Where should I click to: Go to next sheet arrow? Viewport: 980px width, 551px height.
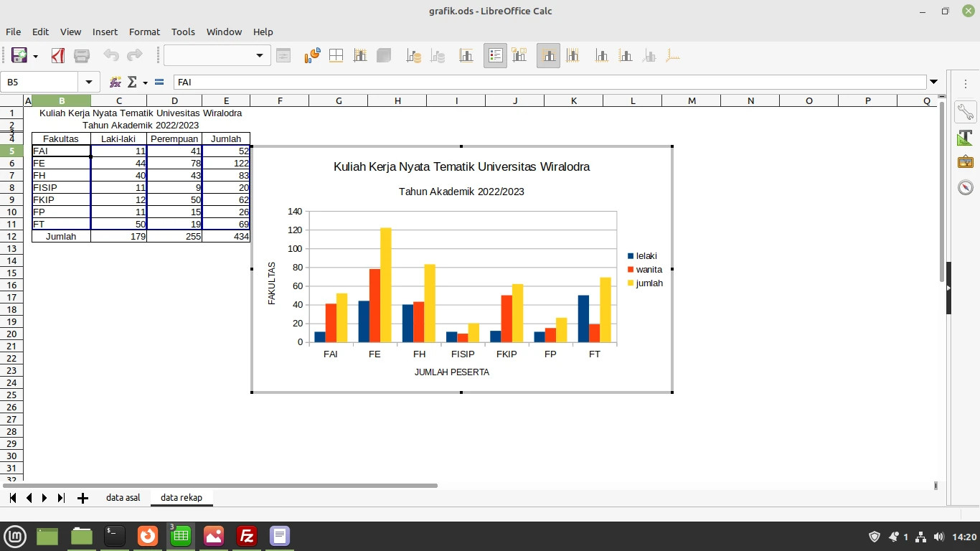tap(44, 498)
